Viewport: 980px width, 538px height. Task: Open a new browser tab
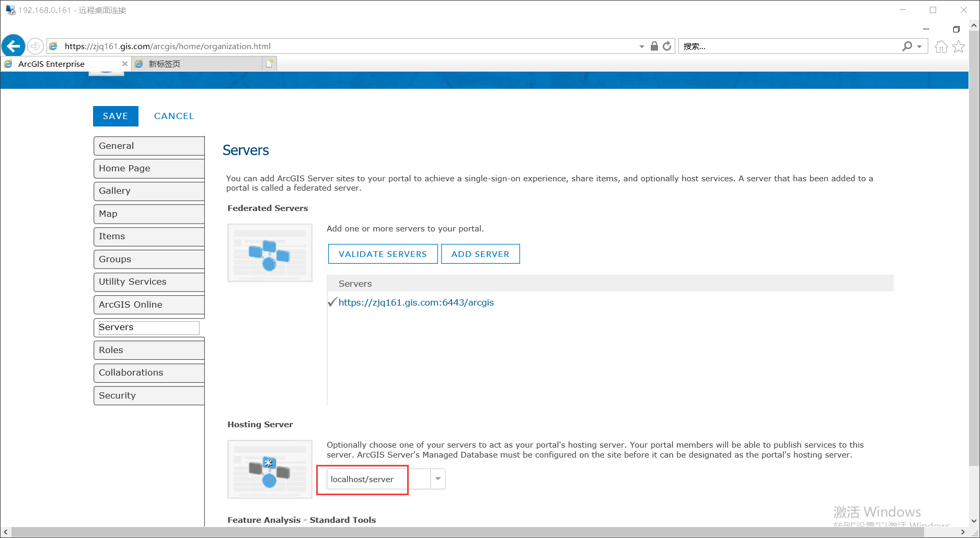pos(269,63)
